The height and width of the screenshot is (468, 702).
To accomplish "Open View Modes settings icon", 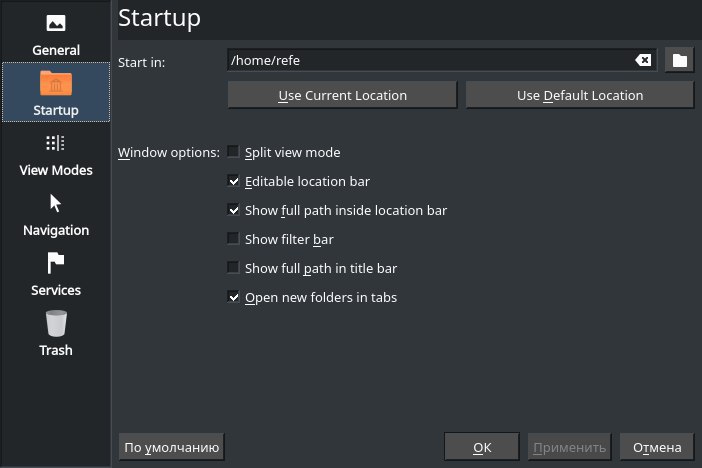I will pos(56,143).
